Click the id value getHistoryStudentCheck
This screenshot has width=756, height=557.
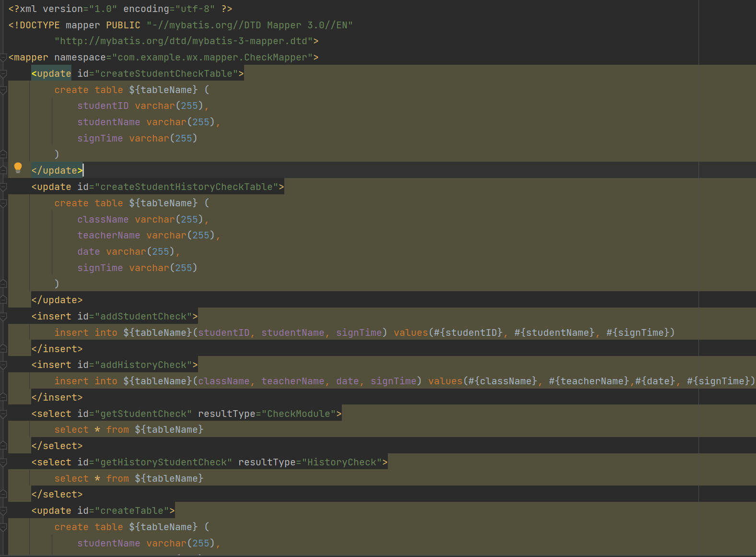(163, 462)
